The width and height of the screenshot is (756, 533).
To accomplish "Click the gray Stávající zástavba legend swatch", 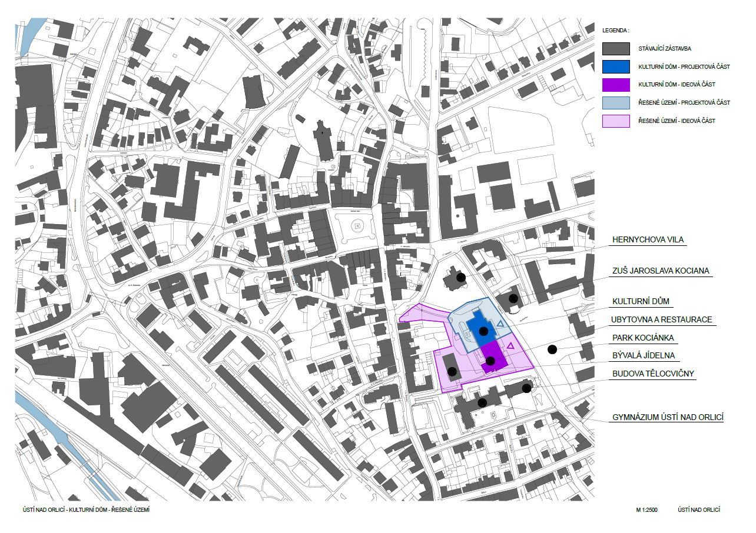I will pyautogui.click(x=616, y=48).
